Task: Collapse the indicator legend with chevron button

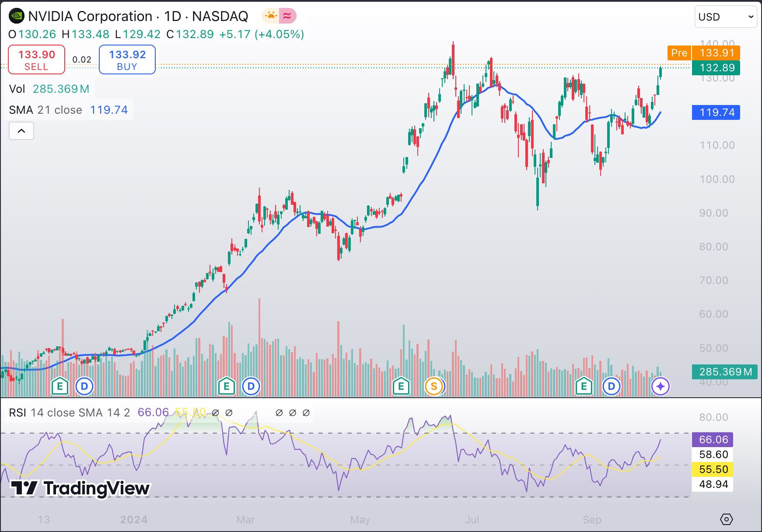Action: tap(21, 131)
